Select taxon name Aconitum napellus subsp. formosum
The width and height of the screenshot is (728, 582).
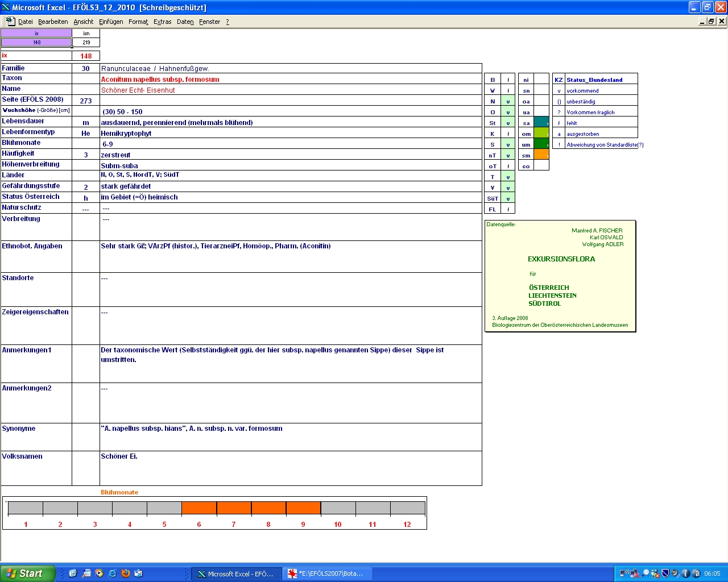pos(160,80)
